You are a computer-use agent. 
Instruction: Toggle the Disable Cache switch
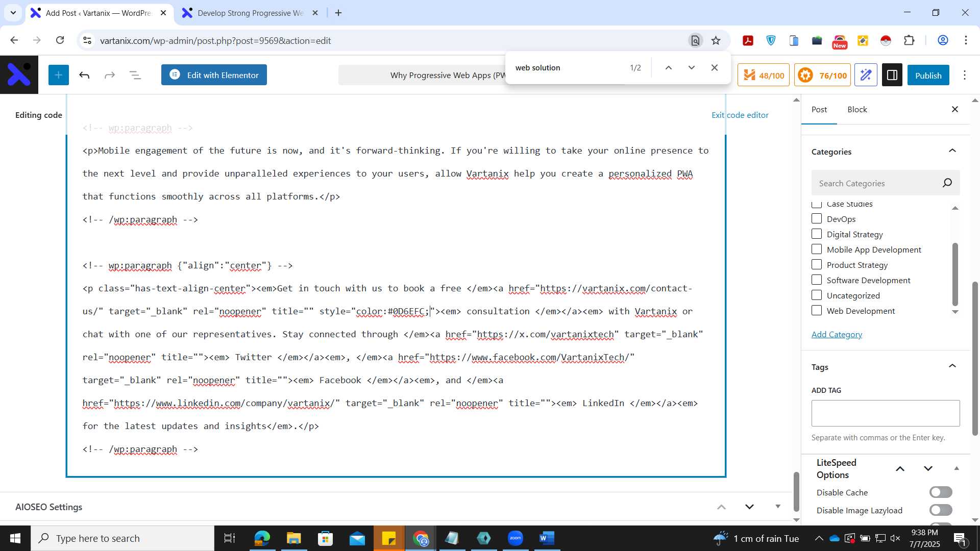click(x=941, y=492)
